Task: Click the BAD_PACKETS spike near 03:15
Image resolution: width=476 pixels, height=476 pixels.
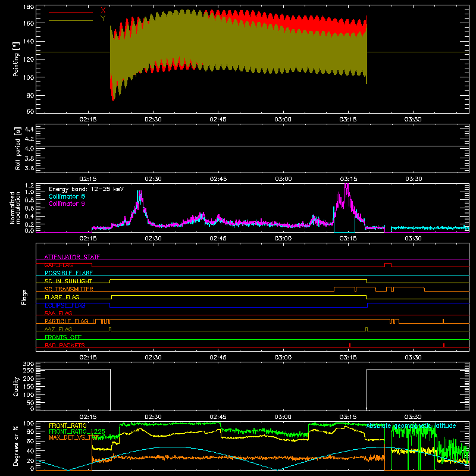Action: [350, 345]
